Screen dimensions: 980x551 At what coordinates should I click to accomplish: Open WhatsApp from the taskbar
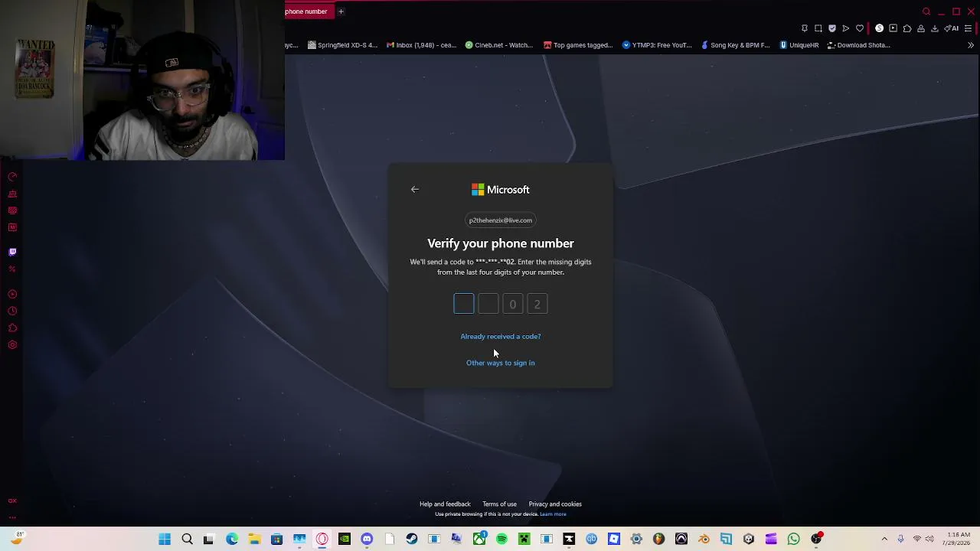(x=794, y=540)
